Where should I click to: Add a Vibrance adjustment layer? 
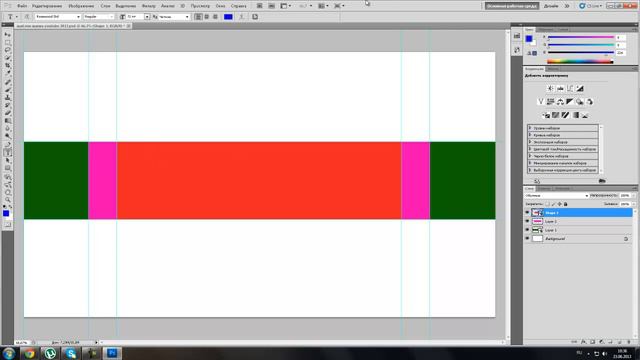point(540,102)
